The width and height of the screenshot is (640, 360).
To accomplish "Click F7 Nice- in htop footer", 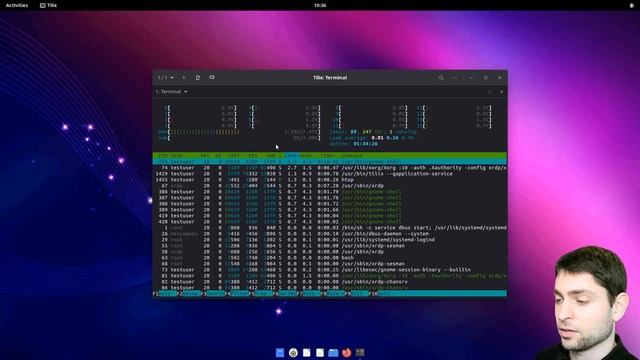I will click(x=309, y=293).
